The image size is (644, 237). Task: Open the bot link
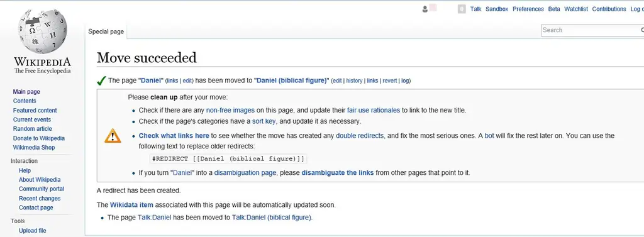click(x=489, y=136)
